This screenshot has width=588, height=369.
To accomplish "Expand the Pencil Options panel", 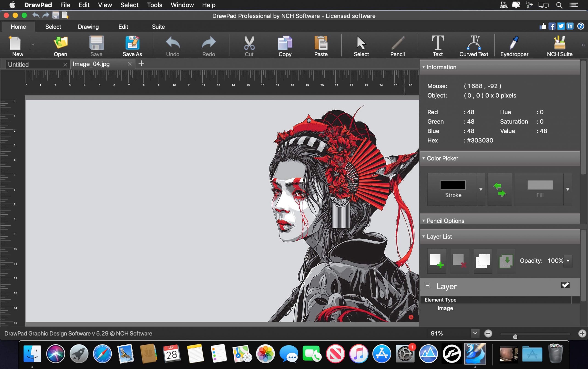I will point(446,221).
